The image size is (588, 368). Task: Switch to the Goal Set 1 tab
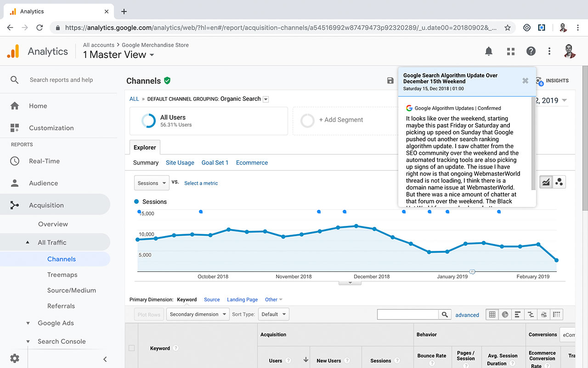click(215, 162)
